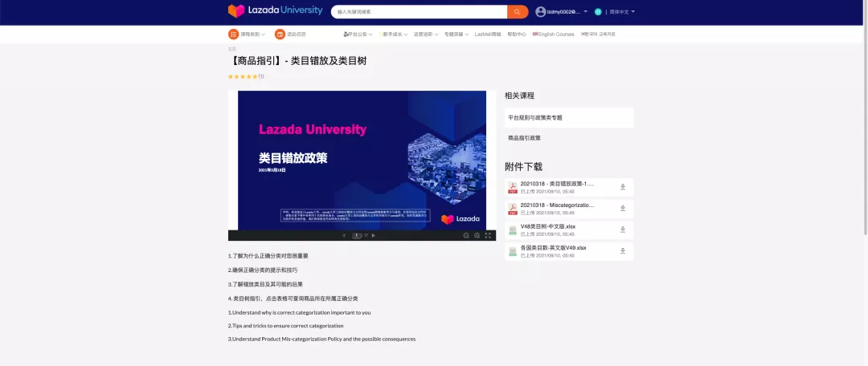The image size is (868, 366).
Task: Expand the 平台公告 menu
Action: pyautogui.click(x=358, y=35)
